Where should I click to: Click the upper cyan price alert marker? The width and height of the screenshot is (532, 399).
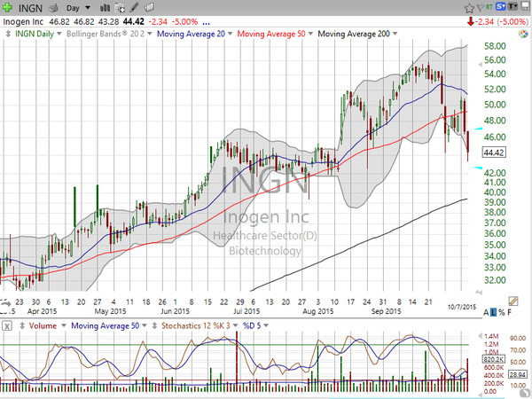479,129
